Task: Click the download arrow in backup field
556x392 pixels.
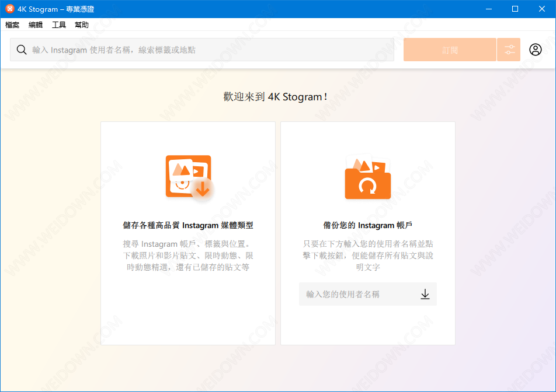Action: [425, 294]
